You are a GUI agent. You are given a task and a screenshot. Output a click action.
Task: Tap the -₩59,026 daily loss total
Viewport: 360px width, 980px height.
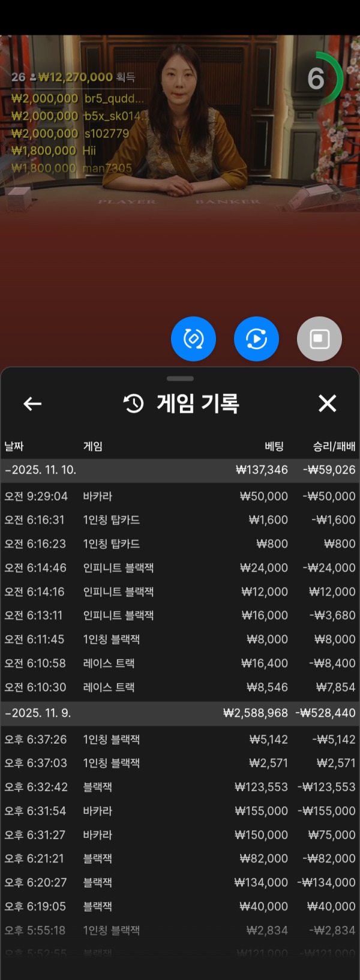[329, 471]
